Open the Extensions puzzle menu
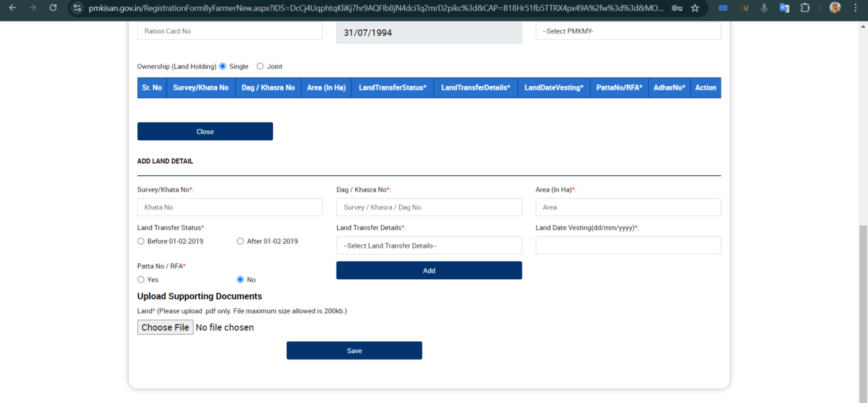Image resolution: width=868 pixels, height=403 pixels. pos(805,8)
